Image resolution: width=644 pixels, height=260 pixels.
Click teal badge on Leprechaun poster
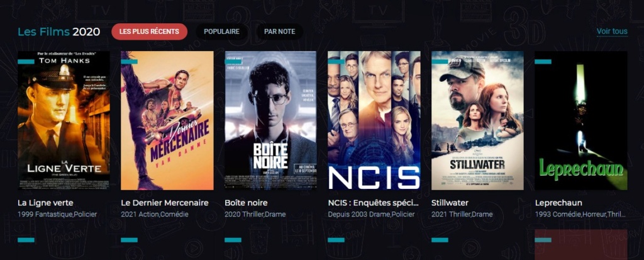click(x=543, y=62)
